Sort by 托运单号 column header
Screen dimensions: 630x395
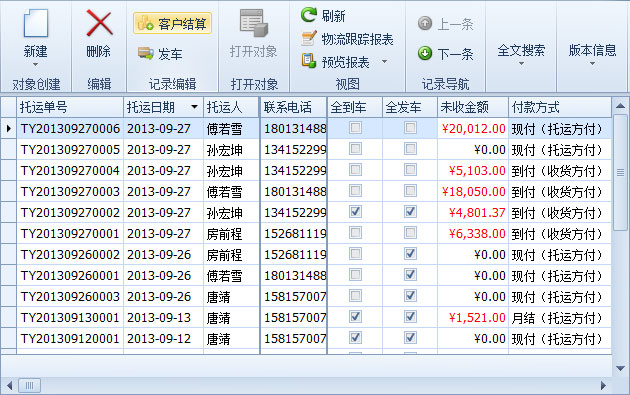(x=70, y=107)
